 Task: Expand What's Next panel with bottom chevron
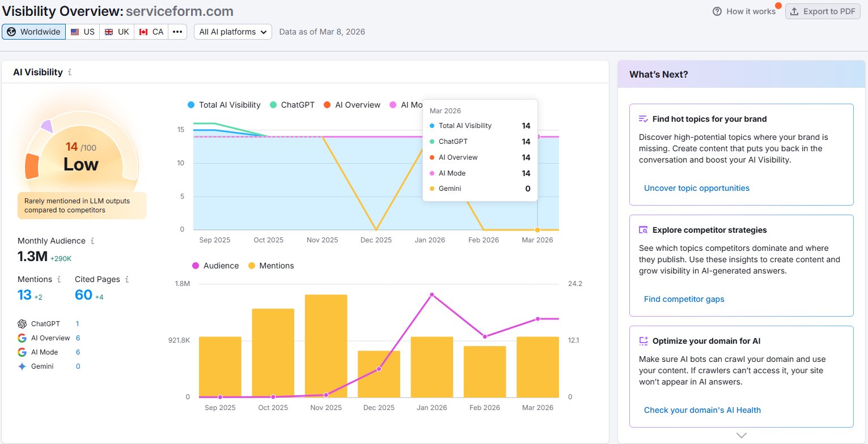(x=741, y=436)
